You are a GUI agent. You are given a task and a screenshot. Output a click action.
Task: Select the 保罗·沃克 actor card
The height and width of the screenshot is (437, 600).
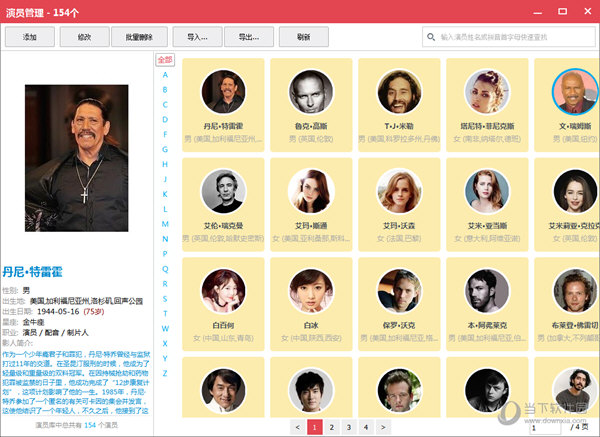pyautogui.click(x=399, y=304)
